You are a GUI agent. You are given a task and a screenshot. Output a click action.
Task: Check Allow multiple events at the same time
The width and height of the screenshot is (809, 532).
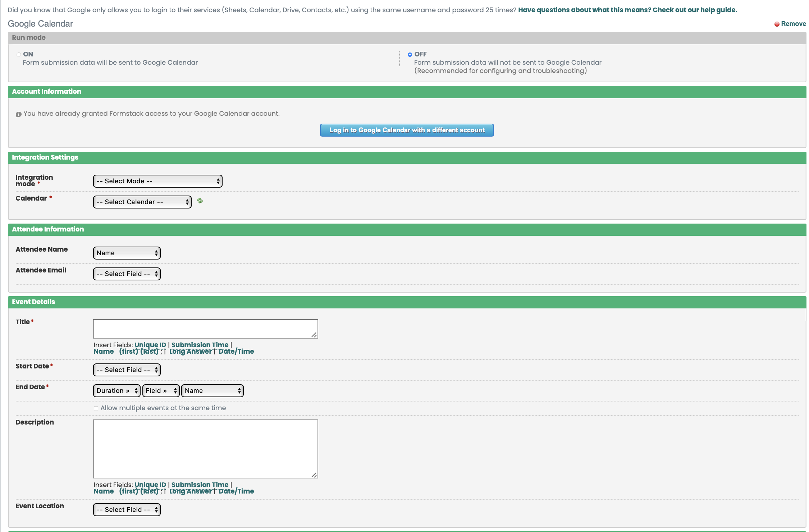pos(96,408)
